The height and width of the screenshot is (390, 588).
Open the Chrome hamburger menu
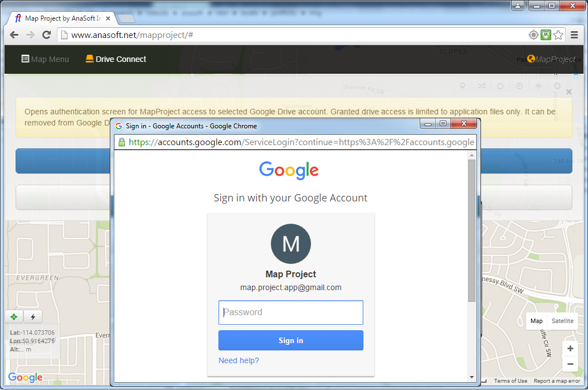point(574,35)
